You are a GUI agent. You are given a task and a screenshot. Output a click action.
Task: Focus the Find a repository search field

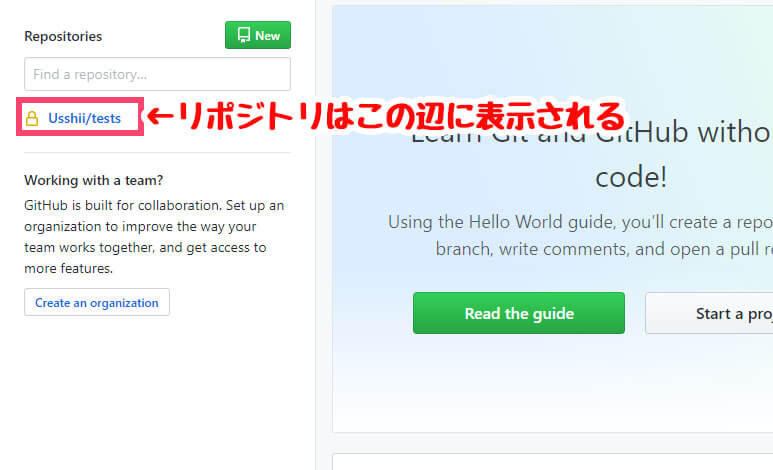click(x=157, y=74)
